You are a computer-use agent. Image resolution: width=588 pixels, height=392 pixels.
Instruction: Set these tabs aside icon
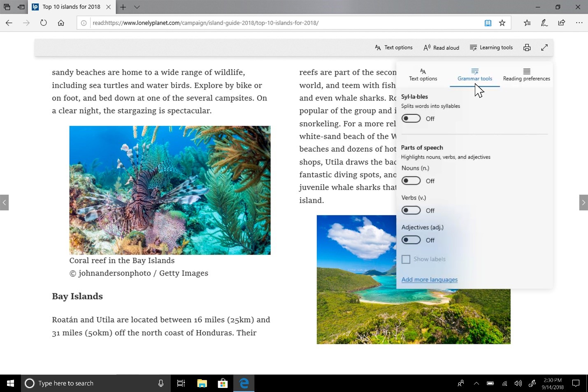coord(21,7)
